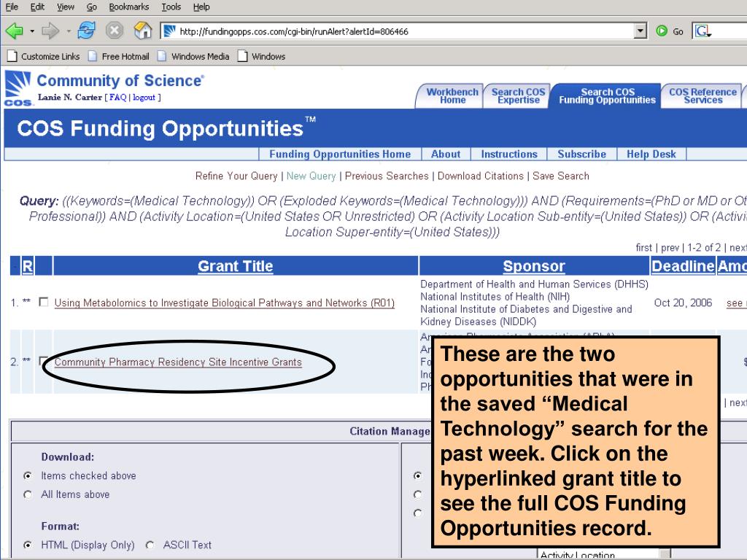747x560 pixels.
Task: Open the Windows Media bookmark
Action: pyautogui.click(x=193, y=56)
